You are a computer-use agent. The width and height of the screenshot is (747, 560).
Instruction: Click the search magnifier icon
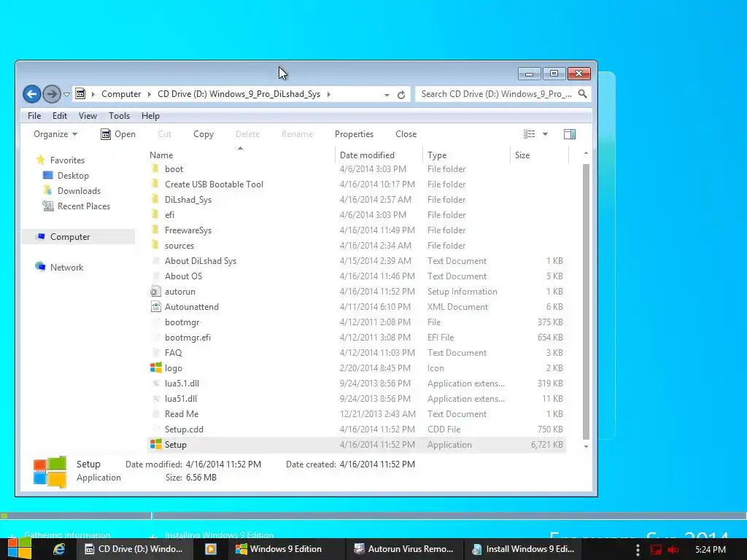[x=582, y=94]
